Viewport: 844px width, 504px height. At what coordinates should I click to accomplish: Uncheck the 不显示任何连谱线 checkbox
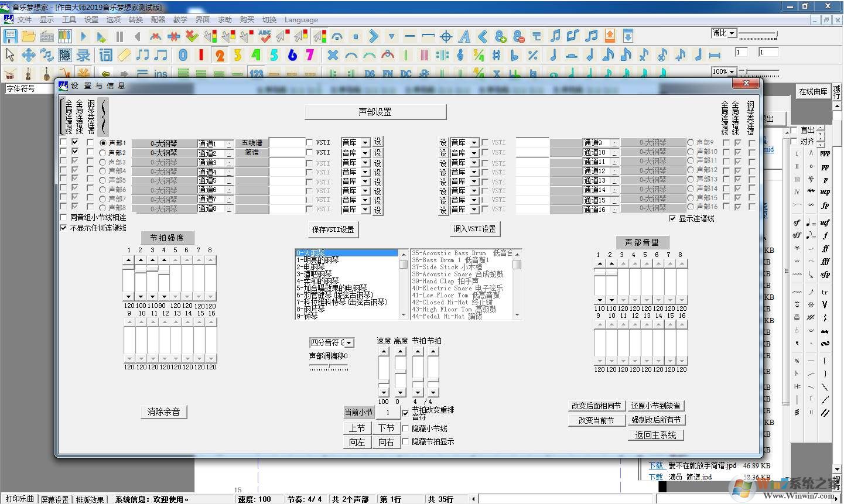pos(64,228)
